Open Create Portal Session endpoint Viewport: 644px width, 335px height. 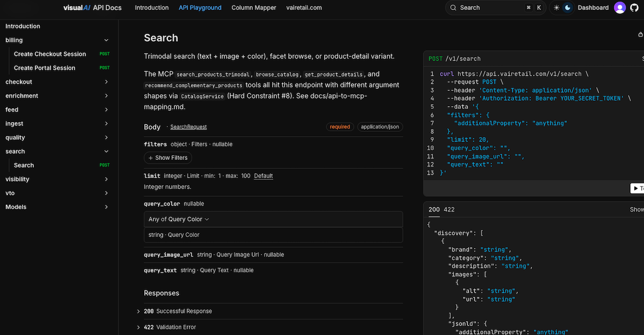click(45, 68)
